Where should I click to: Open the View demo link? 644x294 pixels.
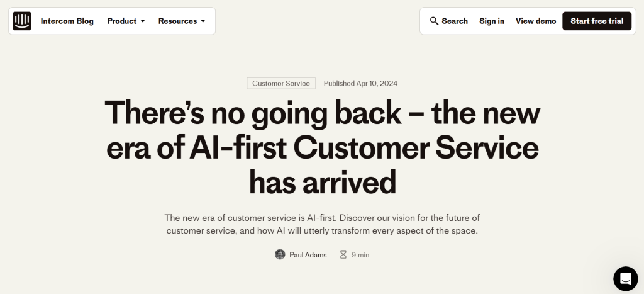536,21
